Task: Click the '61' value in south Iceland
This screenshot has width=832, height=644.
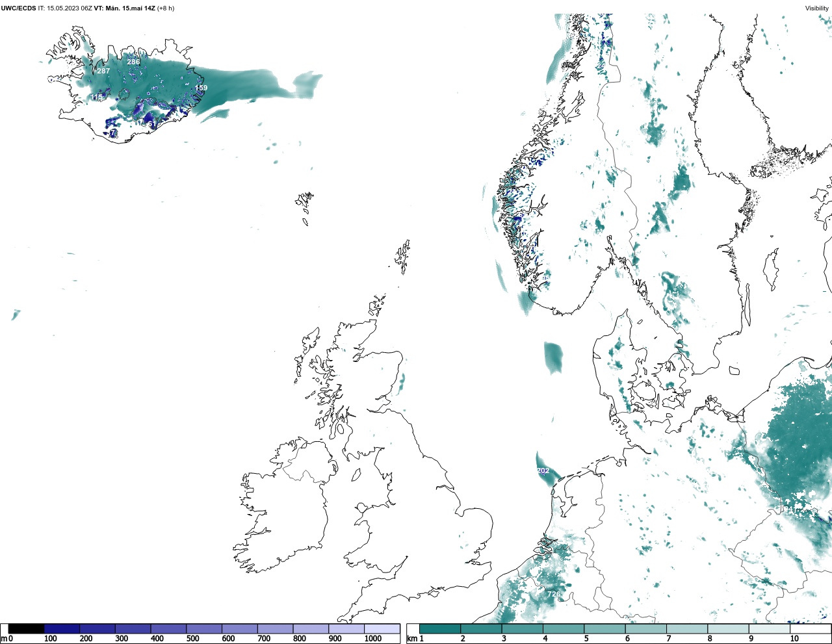Action: pos(151,123)
